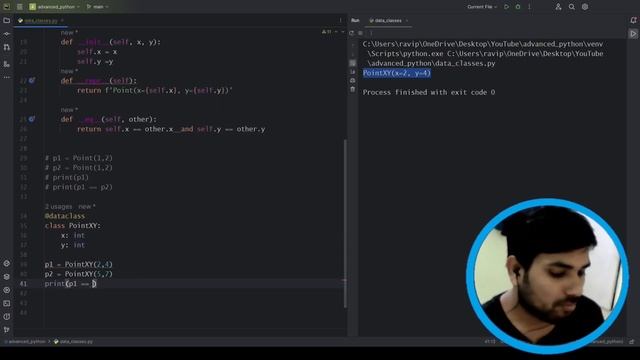The height and width of the screenshot is (360, 640).
Task: Open the Git version control tool window
Action: pyautogui.click(x=7, y=330)
